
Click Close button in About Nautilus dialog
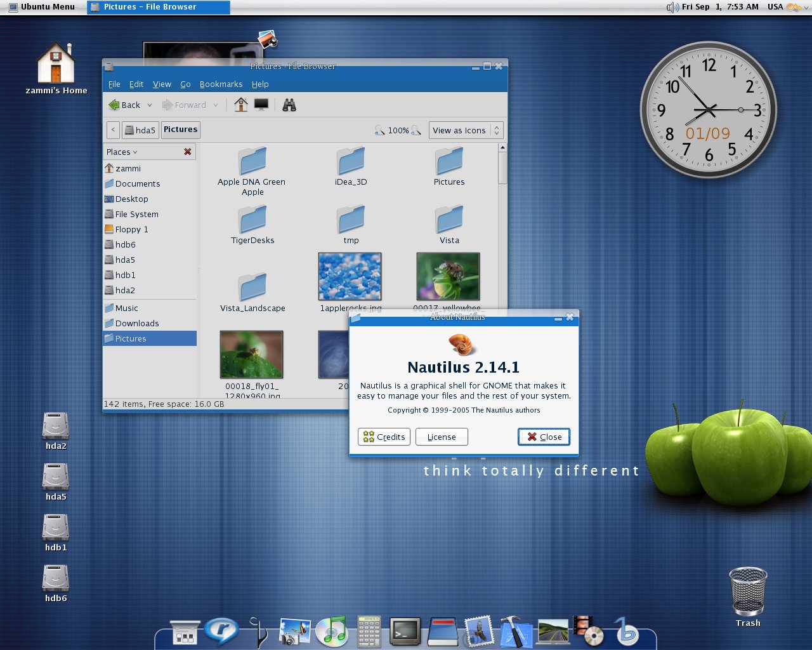coord(544,437)
